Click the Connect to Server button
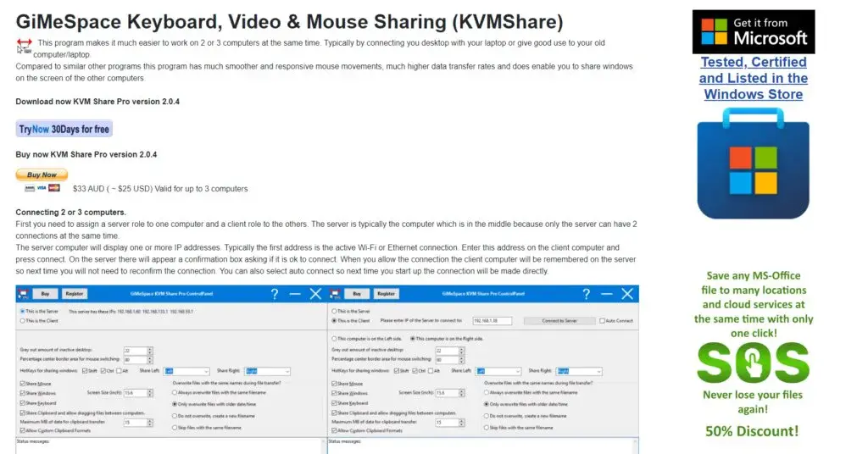Image resolution: width=868 pixels, height=454 pixels. coord(559,321)
